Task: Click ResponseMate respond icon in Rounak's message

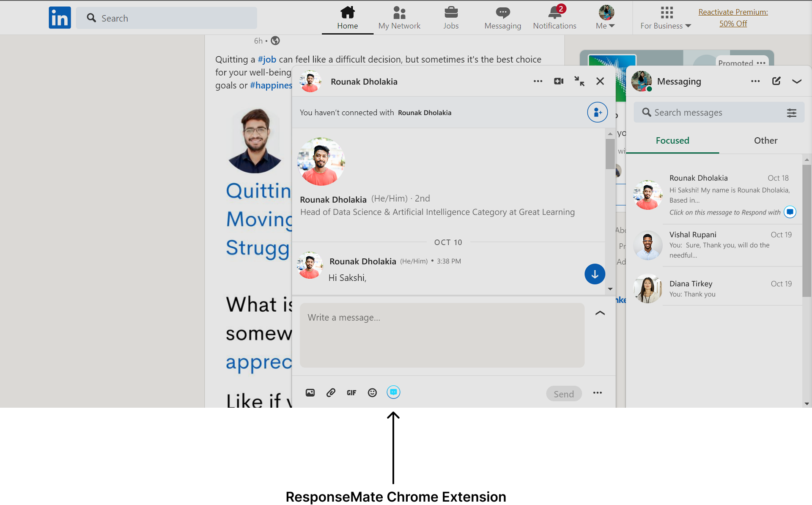Action: pyautogui.click(x=790, y=212)
